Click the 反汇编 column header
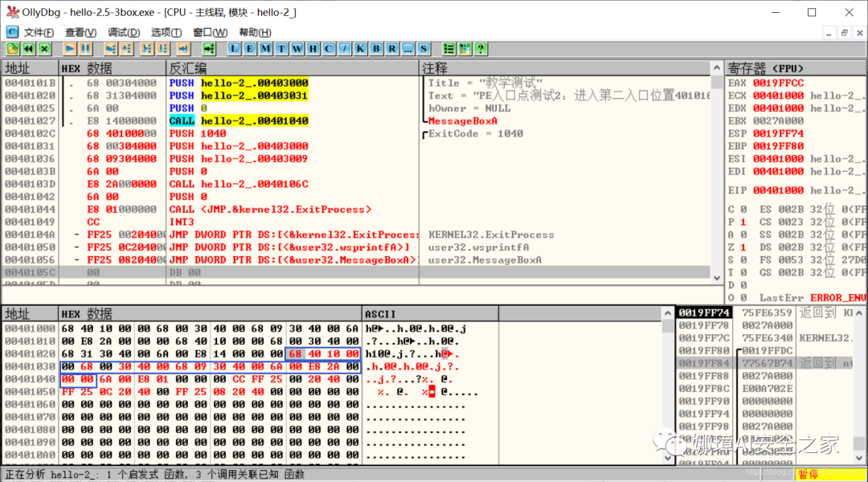The width and height of the screenshot is (868, 482). pyautogui.click(x=293, y=68)
